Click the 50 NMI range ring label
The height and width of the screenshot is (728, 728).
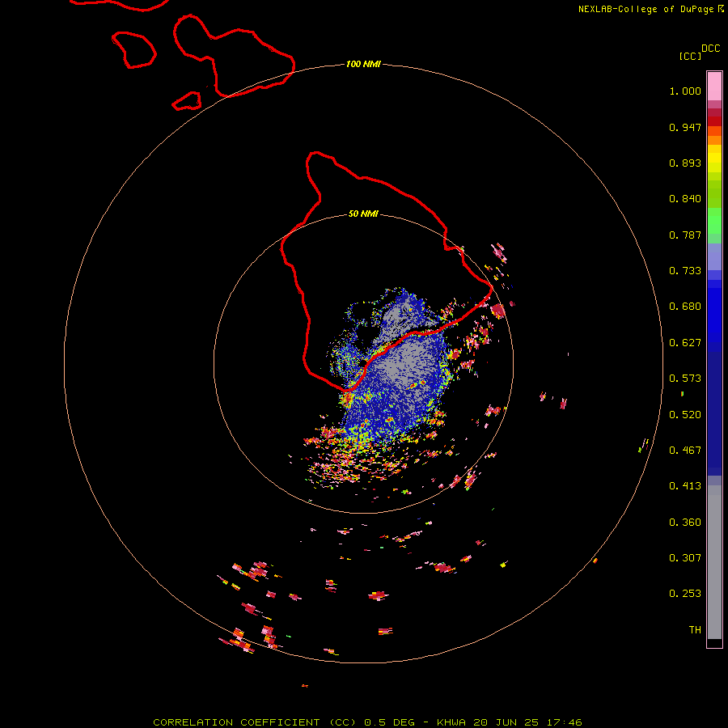click(x=363, y=214)
